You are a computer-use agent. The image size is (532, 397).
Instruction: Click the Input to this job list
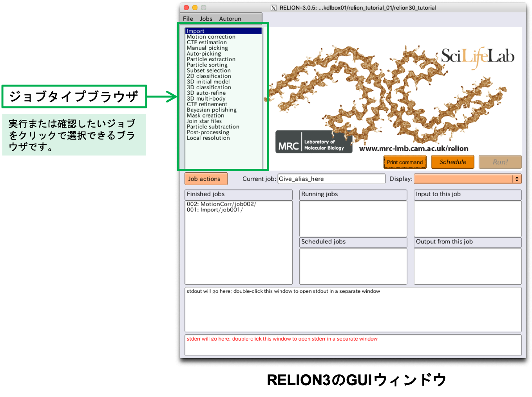pyautogui.click(x=468, y=218)
